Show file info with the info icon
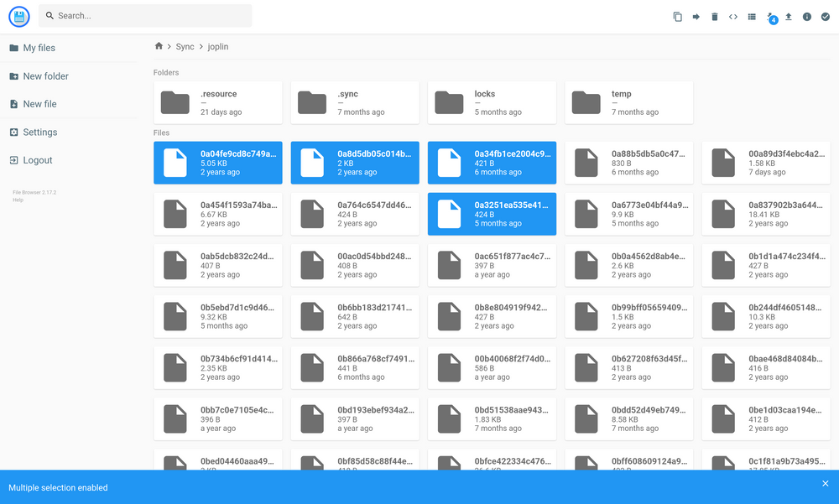 click(x=806, y=16)
